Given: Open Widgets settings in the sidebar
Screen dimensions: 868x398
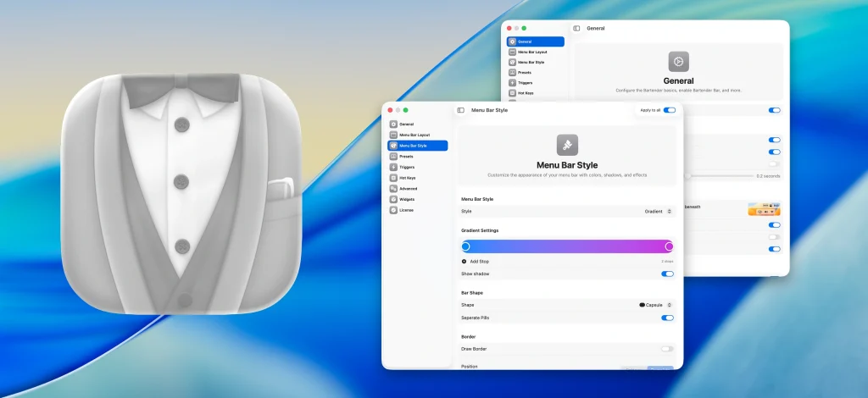Looking at the screenshot, I should point(407,199).
